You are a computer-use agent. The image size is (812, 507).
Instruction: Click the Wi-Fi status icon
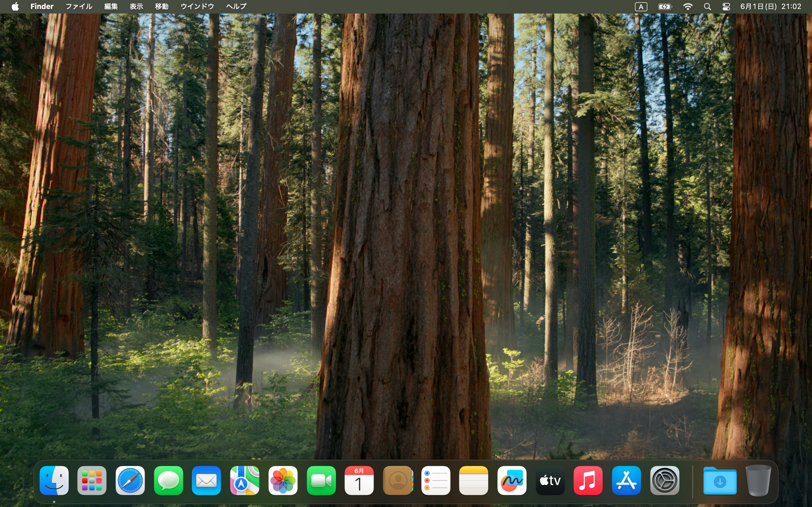tap(688, 6)
